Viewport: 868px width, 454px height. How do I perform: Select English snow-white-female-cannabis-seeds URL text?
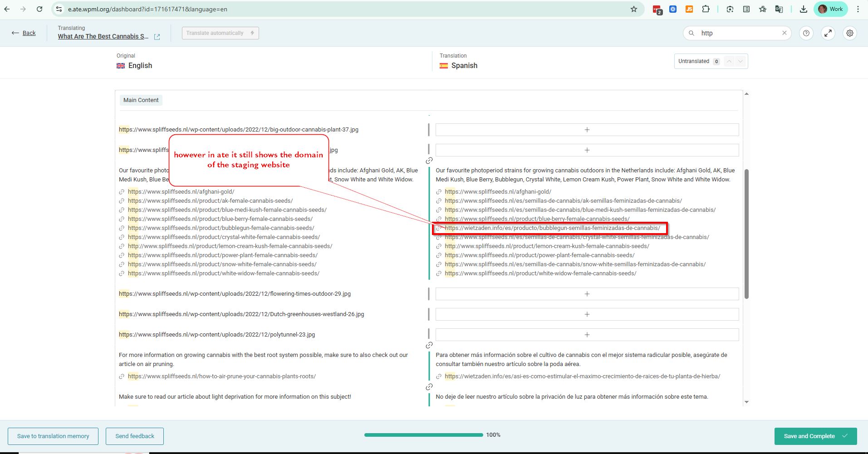[222, 264]
